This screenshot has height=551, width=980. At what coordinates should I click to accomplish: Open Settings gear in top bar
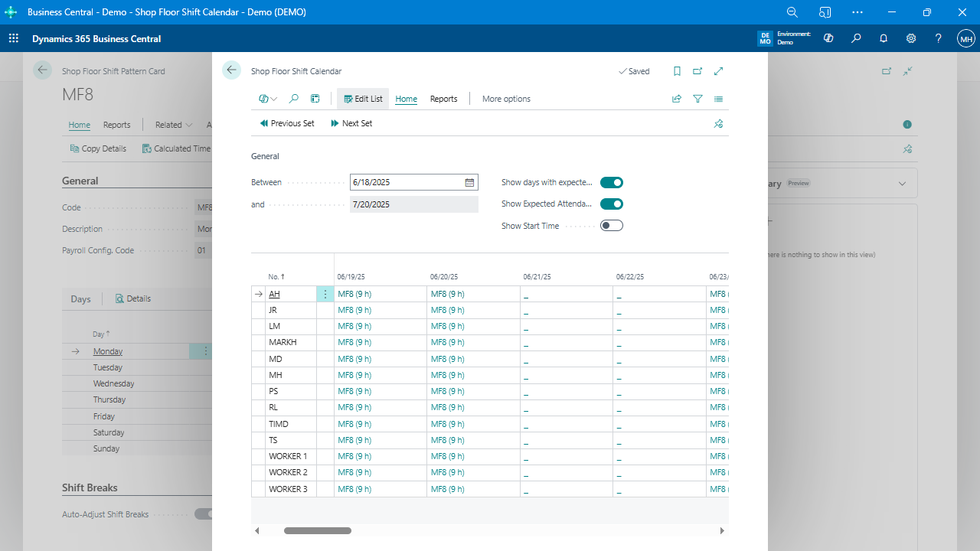tap(911, 38)
